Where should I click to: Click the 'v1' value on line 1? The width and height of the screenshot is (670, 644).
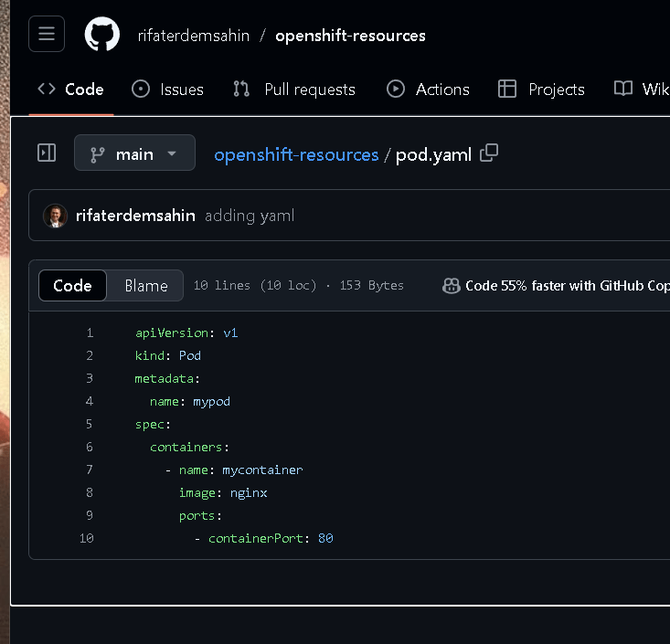(230, 333)
